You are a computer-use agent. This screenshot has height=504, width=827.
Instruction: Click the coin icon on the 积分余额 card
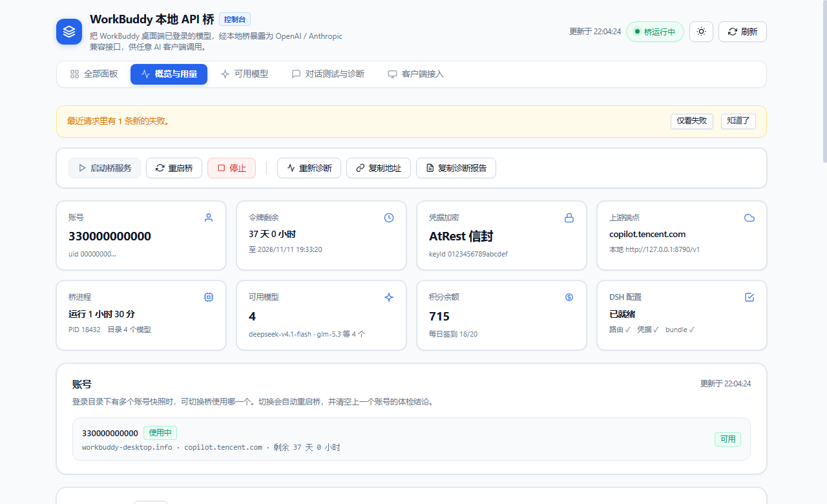pos(569,297)
